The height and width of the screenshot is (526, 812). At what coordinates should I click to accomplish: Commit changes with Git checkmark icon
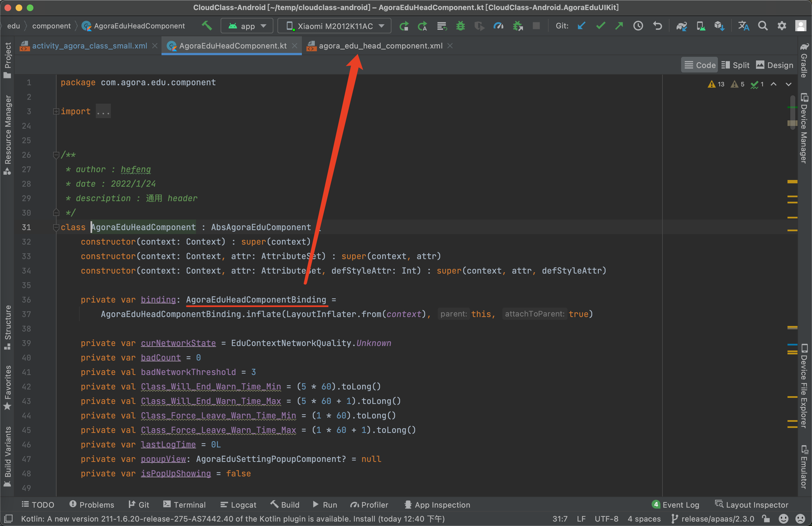coord(600,26)
